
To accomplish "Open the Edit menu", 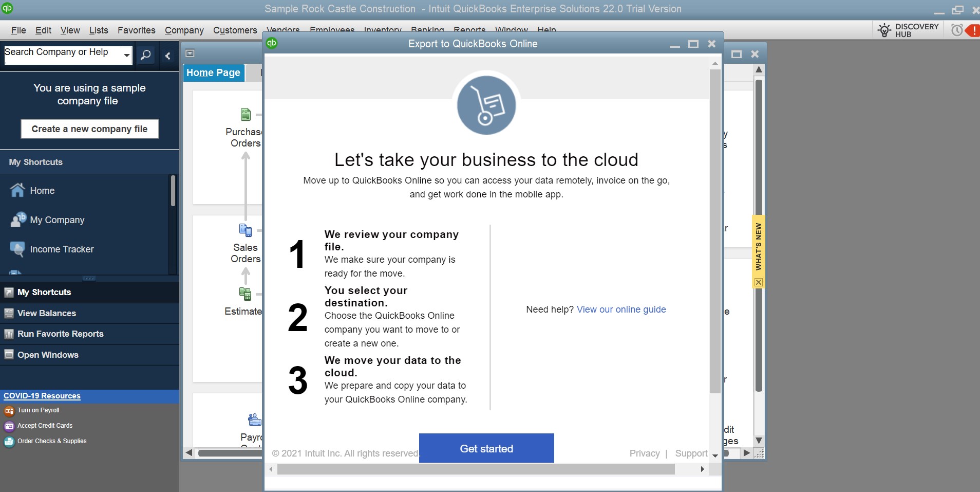I will click(43, 30).
